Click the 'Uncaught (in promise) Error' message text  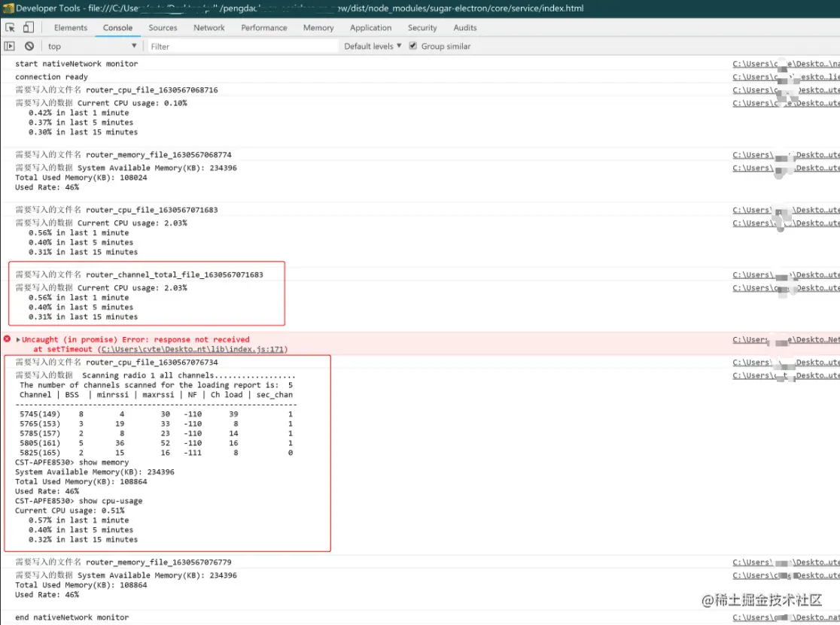(135, 339)
